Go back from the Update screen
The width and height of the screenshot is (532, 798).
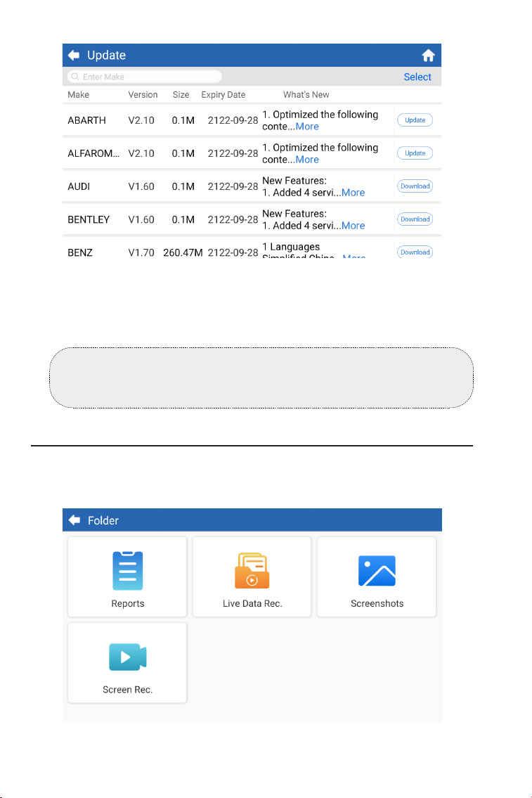74,55
